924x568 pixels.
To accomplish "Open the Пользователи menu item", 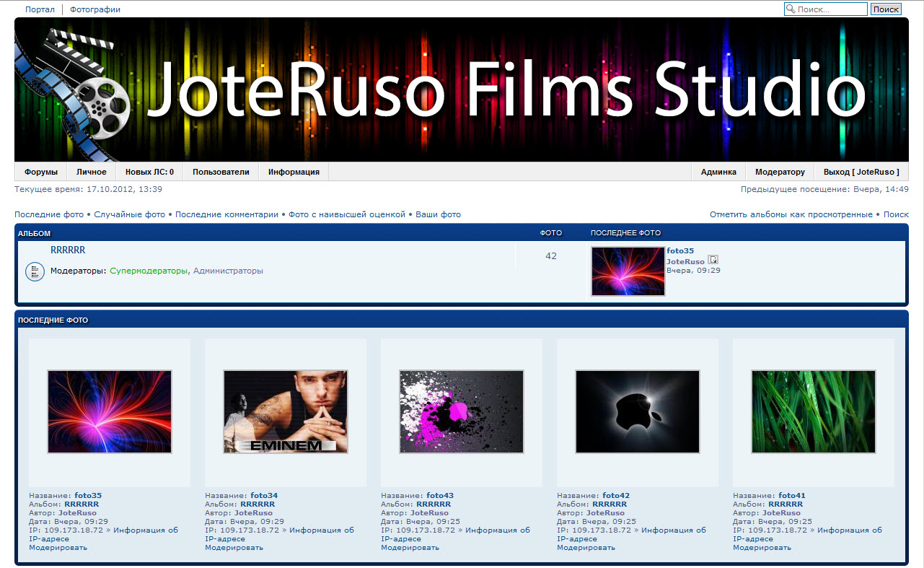I will point(221,172).
